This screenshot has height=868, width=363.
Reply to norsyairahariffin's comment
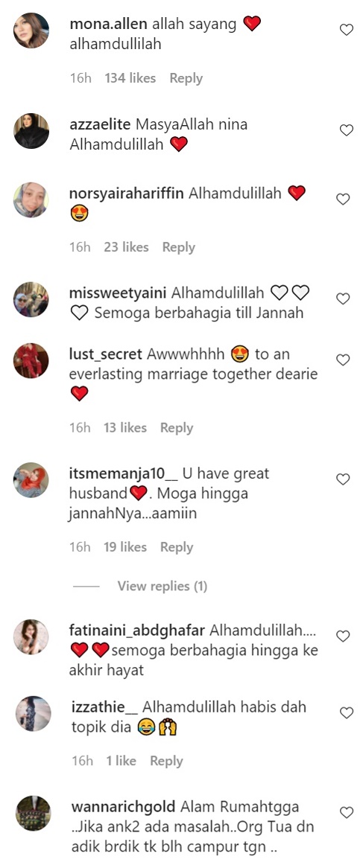(x=178, y=247)
